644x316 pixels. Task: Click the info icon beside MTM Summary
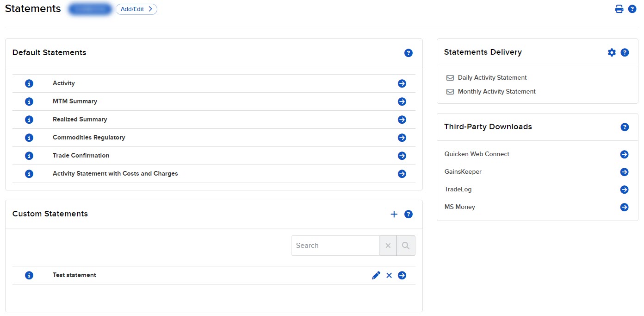coord(29,101)
